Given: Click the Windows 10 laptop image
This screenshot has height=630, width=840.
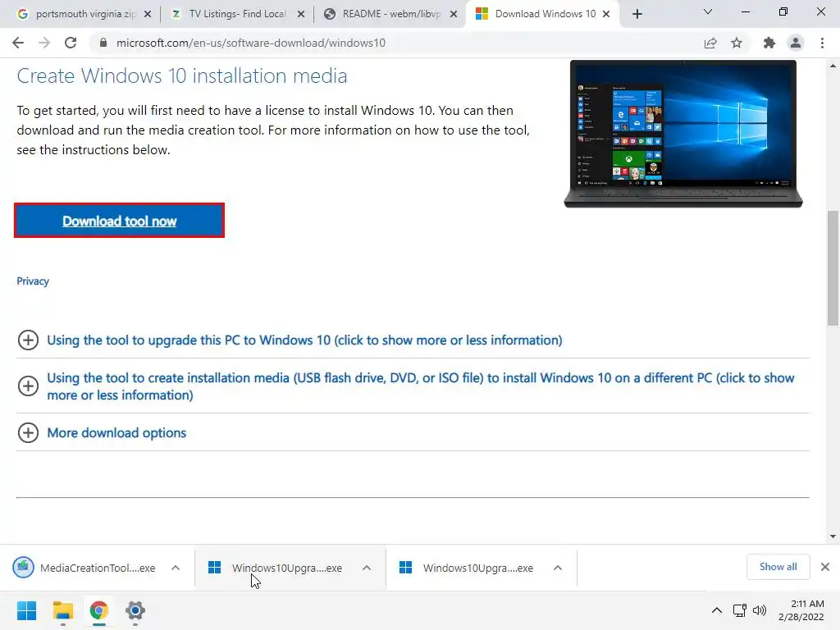Looking at the screenshot, I should pyautogui.click(x=683, y=134).
